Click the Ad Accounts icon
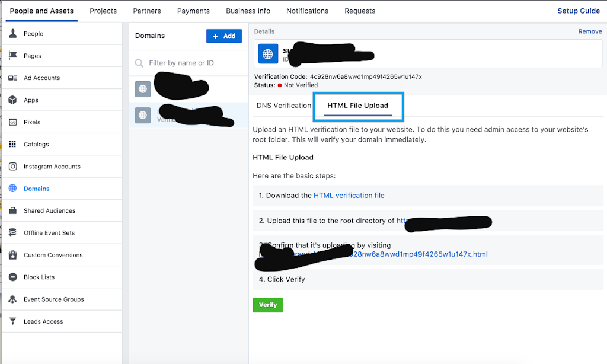Screen dimensions: 607x364 pos(13,78)
